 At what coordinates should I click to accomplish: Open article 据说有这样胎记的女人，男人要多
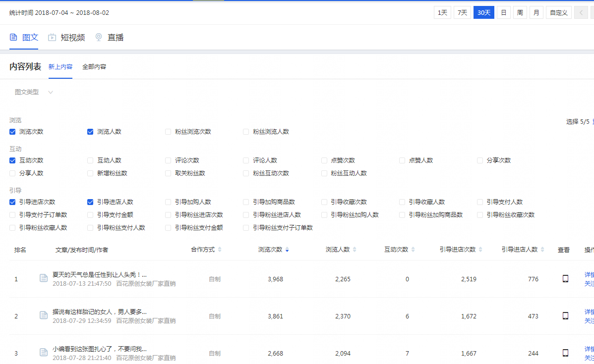click(99, 312)
